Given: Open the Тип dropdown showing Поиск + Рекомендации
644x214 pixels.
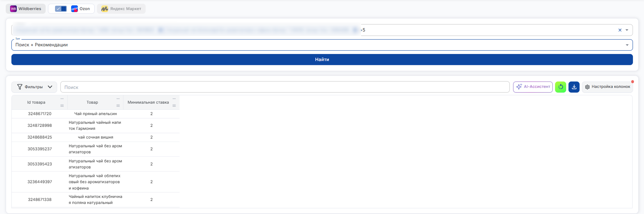Looking at the screenshot, I should click(322, 45).
